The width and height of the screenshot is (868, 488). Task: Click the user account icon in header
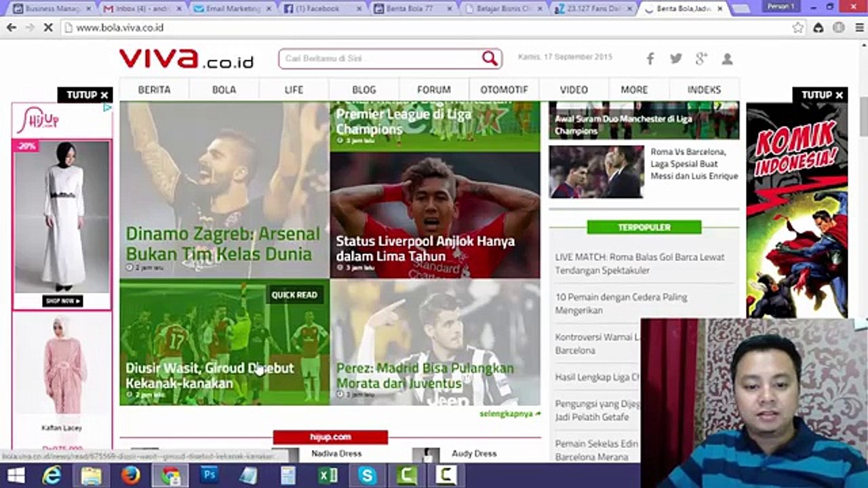[727, 59]
